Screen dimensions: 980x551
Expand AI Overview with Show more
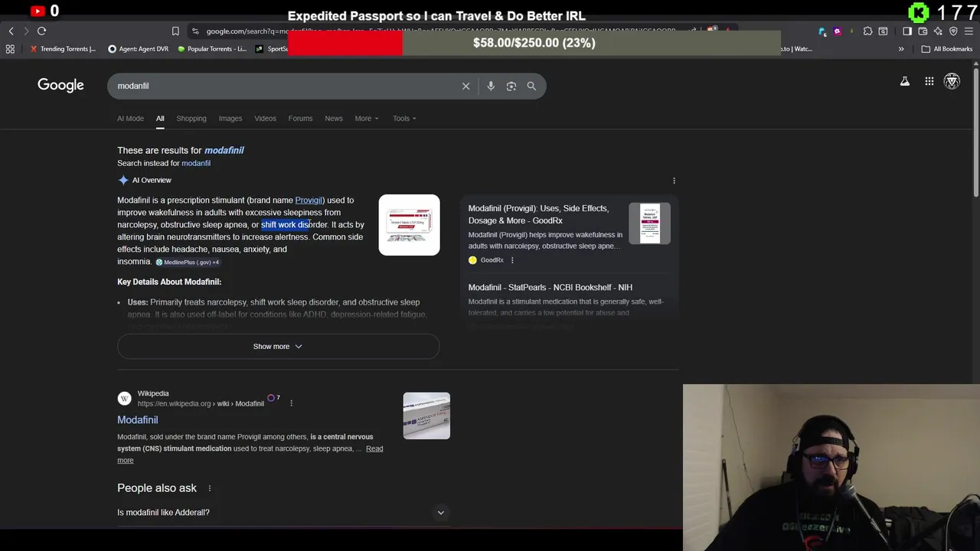coord(278,347)
